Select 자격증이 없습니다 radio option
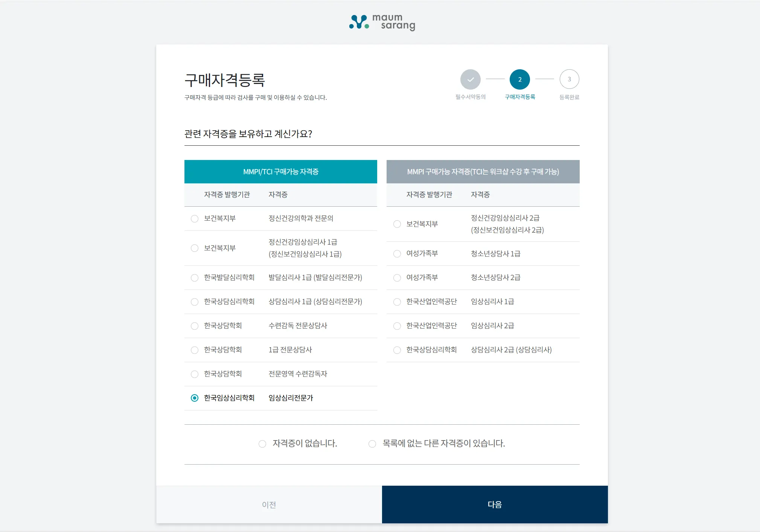 click(262, 444)
